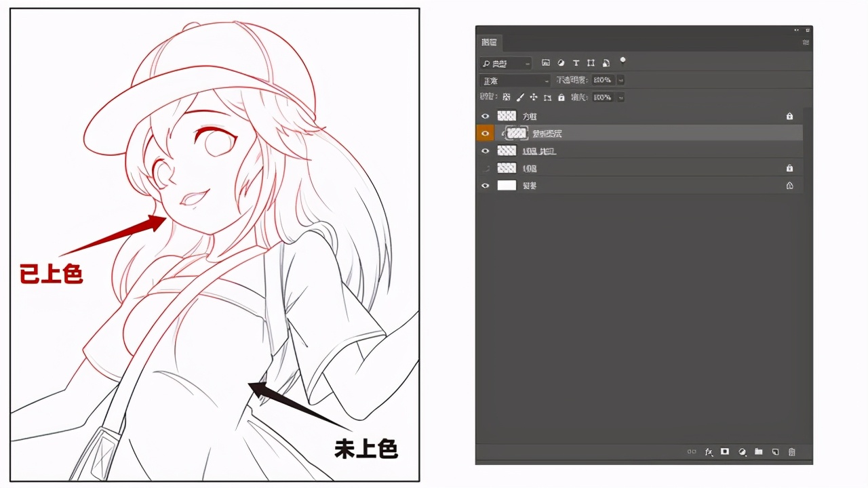Click the lock all padlock icon
The height and width of the screenshot is (488, 868).
[561, 98]
